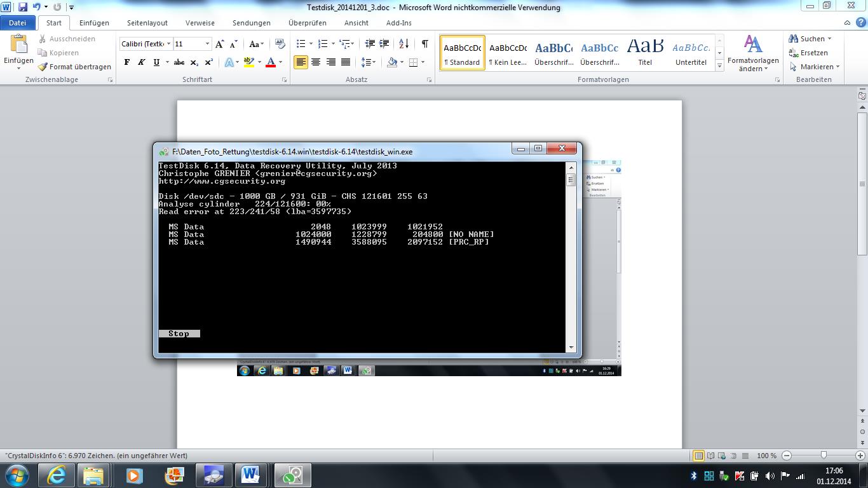The height and width of the screenshot is (488, 868).
Task: Clear formatting with the eraser icon
Action: [x=280, y=44]
